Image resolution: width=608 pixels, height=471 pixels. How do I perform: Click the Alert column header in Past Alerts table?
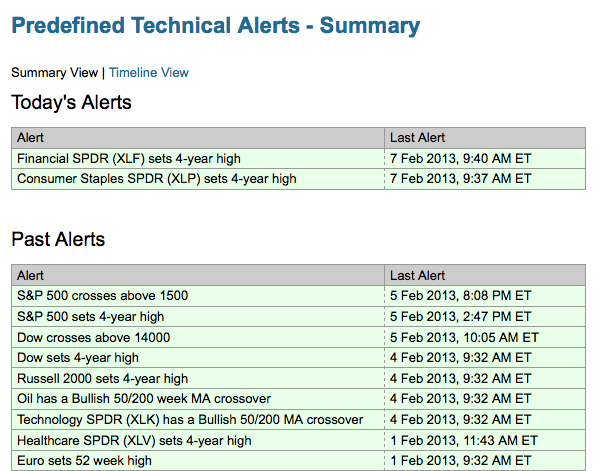point(198,275)
